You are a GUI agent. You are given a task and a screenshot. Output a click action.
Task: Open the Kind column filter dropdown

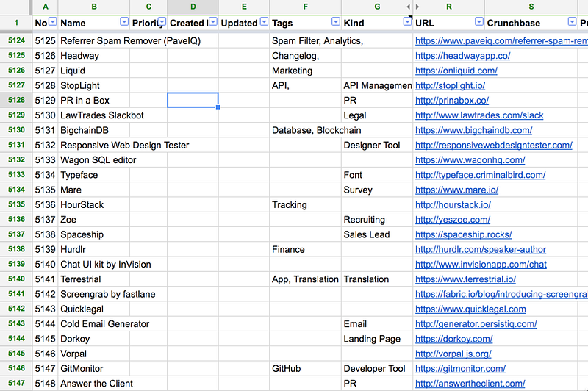(x=407, y=22)
